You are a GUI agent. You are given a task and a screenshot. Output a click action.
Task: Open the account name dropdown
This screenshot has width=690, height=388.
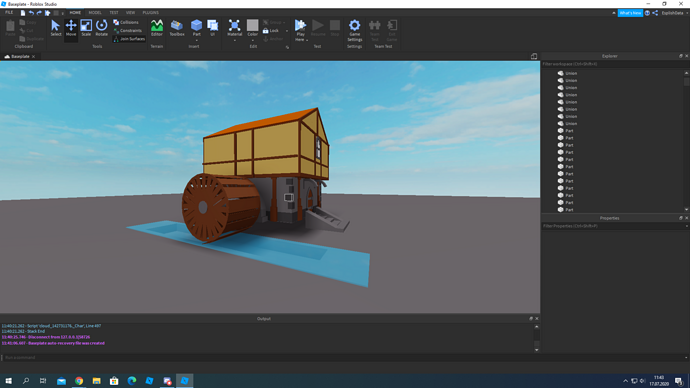[675, 13]
